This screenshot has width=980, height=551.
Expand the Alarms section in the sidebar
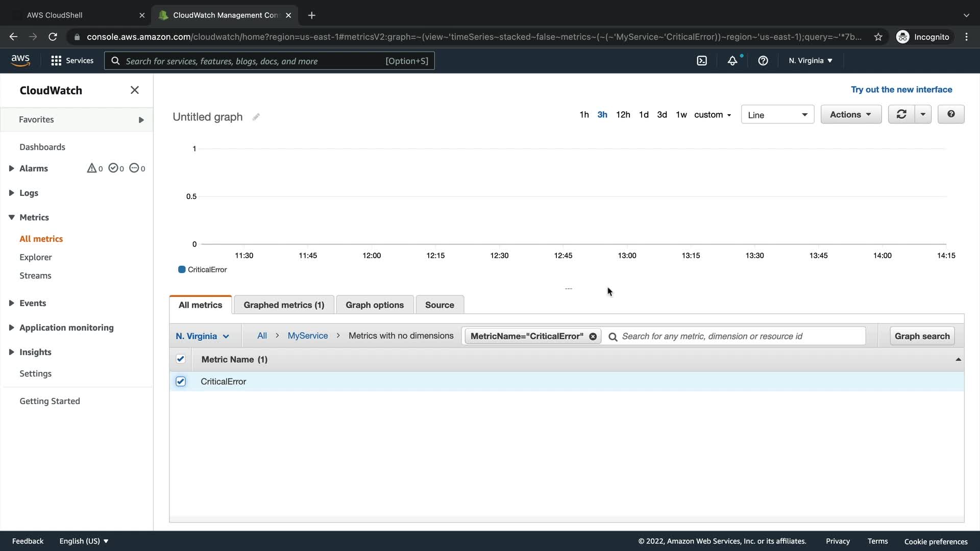(11, 168)
